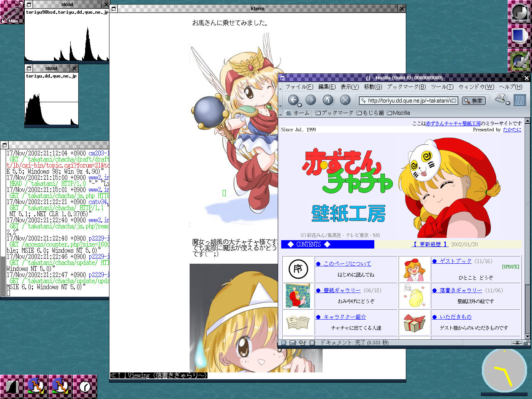
Task: Click the 更新経歴 link
Action: [430, 244]
